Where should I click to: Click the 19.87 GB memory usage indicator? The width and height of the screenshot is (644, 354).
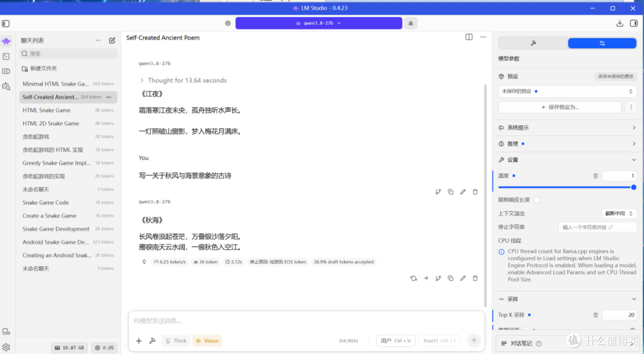click(69, 348)
